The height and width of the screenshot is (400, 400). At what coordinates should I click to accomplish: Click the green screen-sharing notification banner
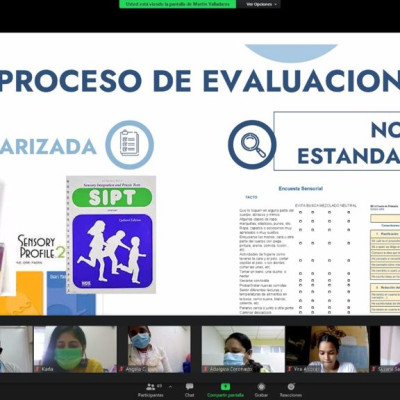coord(178,4)
